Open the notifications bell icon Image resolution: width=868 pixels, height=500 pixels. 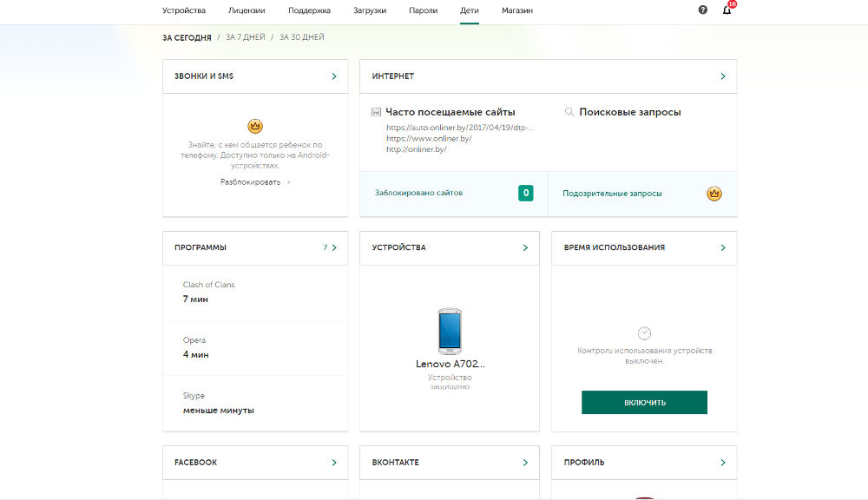pyautogui.click(x=727, y=10)
